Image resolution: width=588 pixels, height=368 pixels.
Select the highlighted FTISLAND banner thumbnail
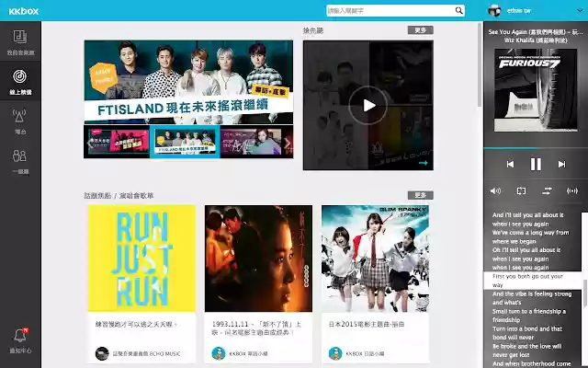[x=185, y=142]
